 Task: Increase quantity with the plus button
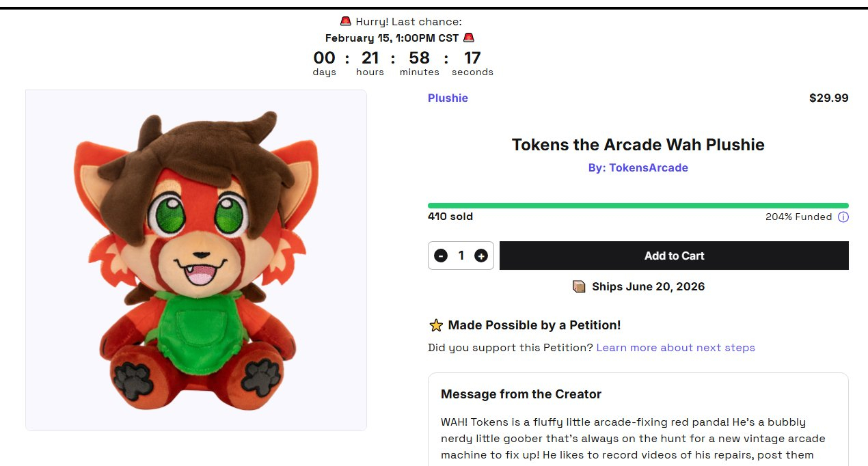(x=481, y=256)
